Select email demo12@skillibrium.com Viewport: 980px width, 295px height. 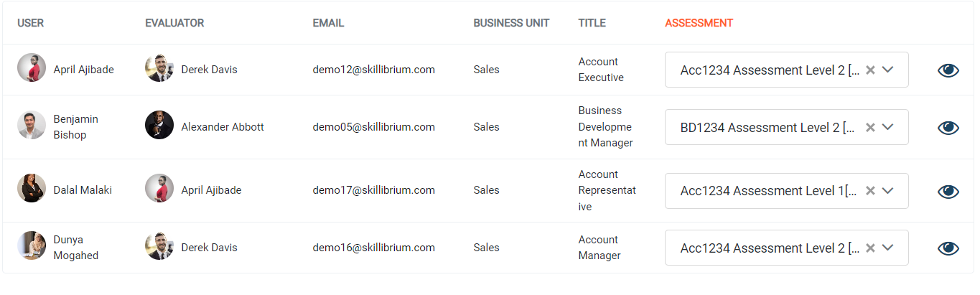(x=373, y=70)
